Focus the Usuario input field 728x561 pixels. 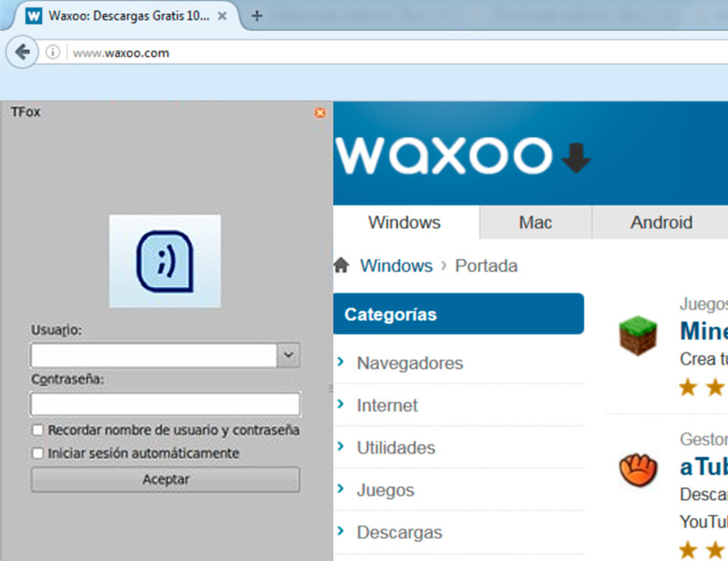(x=153, y=355)
